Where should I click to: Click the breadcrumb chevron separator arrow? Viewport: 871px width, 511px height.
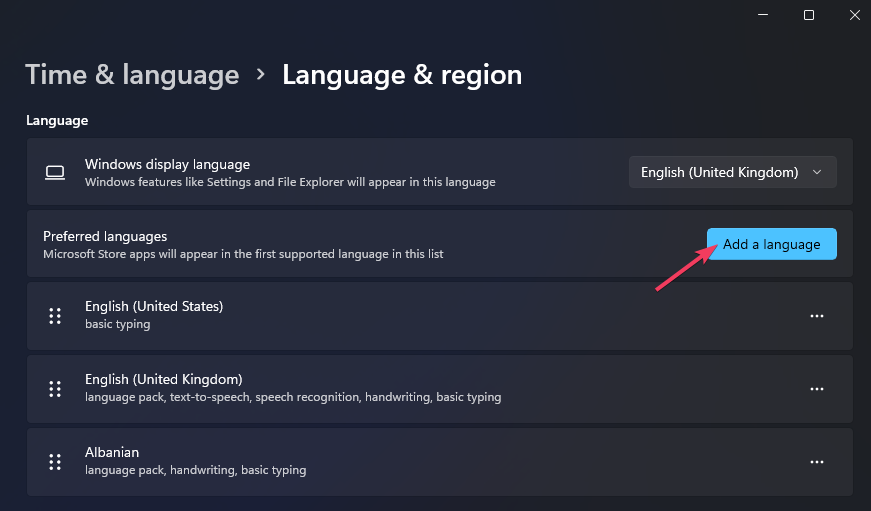coord(261,74)
